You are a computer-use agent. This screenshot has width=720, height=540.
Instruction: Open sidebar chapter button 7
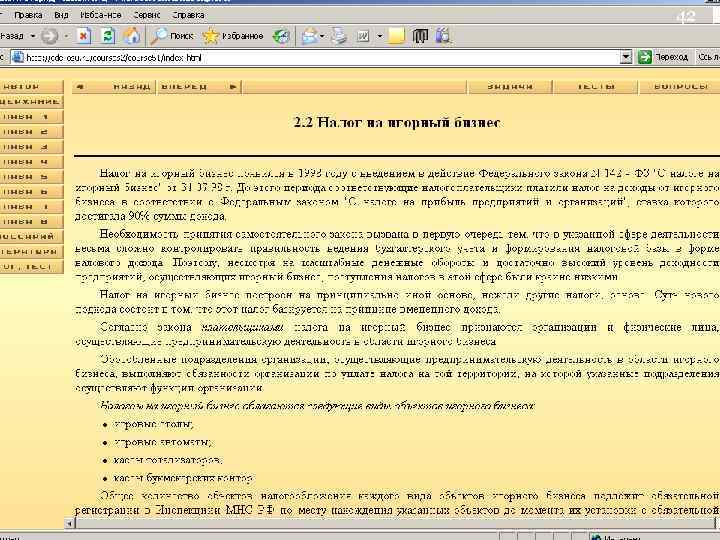tap(31, 207)
